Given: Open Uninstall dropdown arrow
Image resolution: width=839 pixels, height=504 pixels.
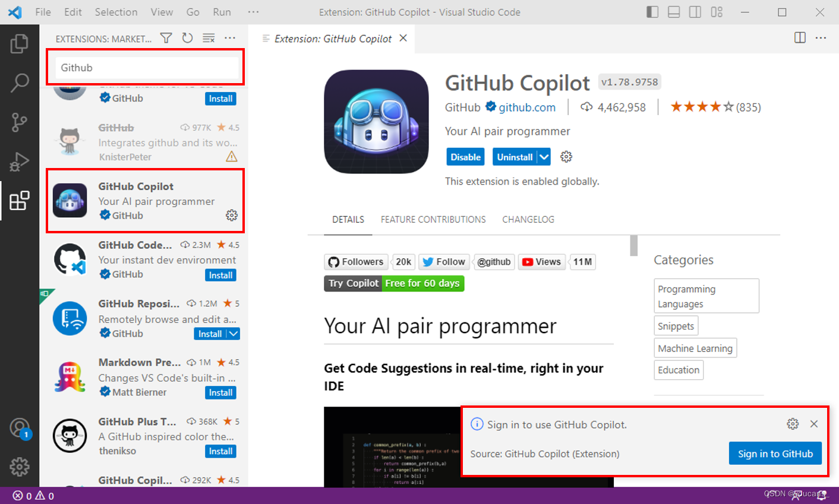Looking at the screenshot, I should (544, 157).
